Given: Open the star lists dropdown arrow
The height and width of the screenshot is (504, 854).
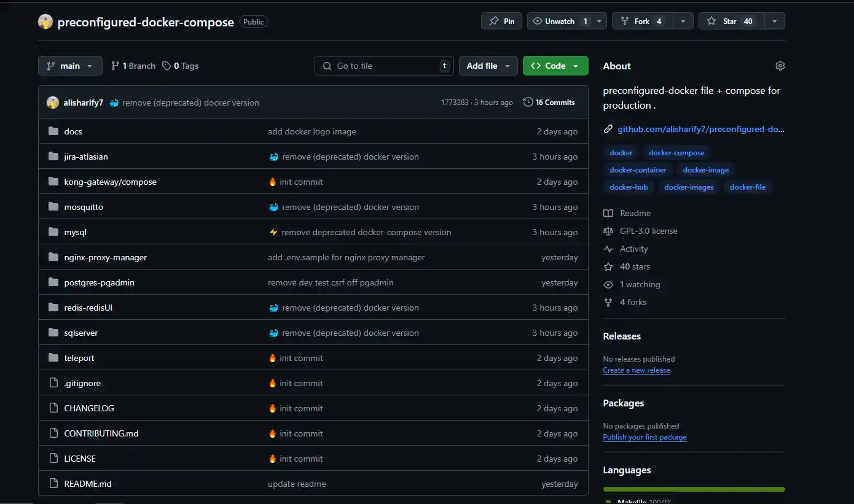Looking at the screenshot, I should click(774, 21).
